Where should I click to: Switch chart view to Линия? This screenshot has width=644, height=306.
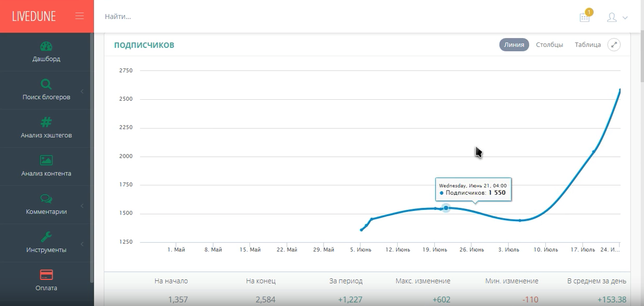click(x=514, y=45)
